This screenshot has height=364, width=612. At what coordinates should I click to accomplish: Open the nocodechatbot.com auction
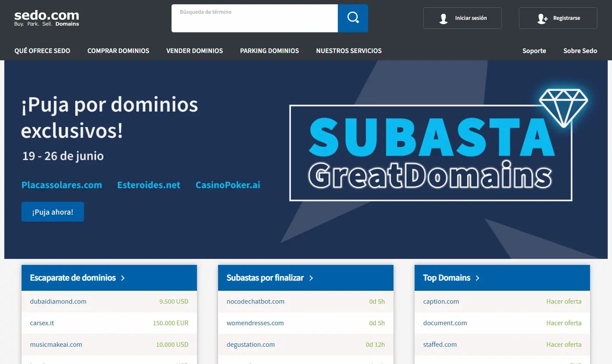tap(256, 302)
